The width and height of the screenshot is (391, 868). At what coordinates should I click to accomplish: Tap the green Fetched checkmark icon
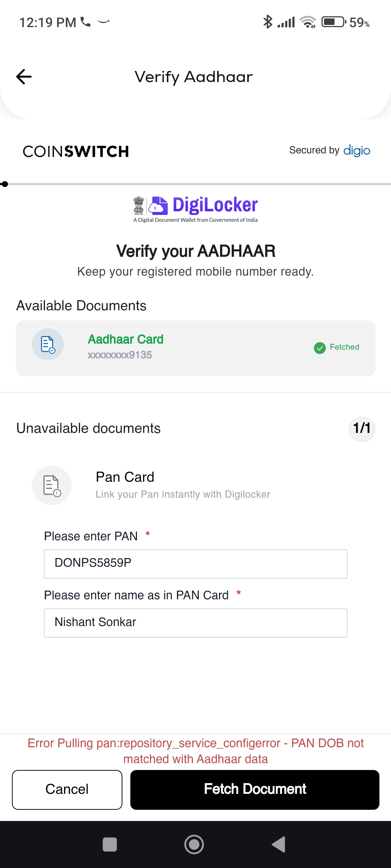tap(320, 348)
